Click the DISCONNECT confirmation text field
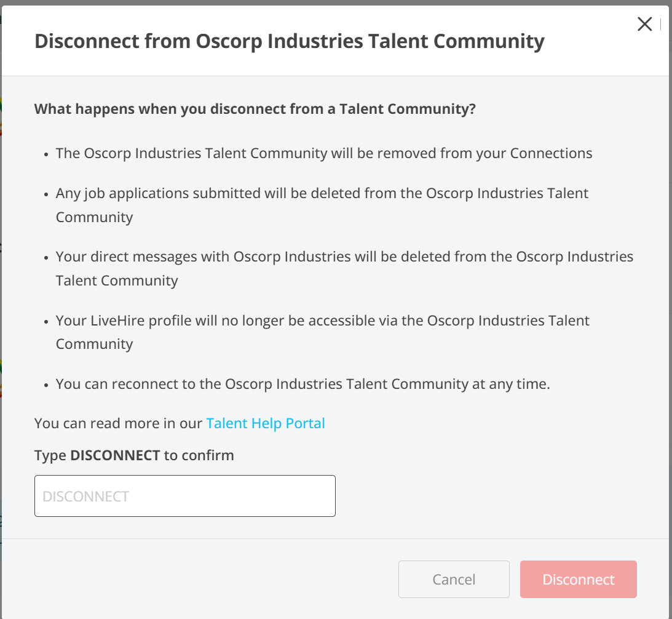Screen dimensions: 672x619 click(184, 496)
